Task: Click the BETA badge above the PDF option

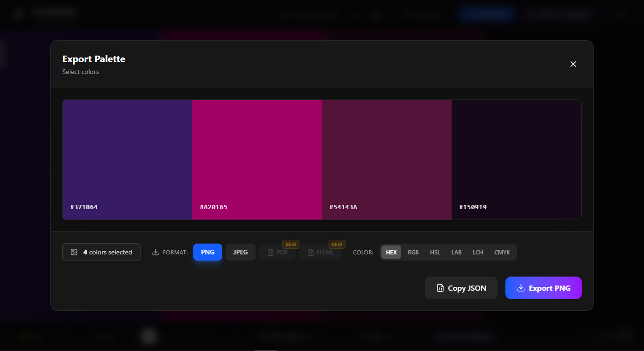Action: click(291, 244)
